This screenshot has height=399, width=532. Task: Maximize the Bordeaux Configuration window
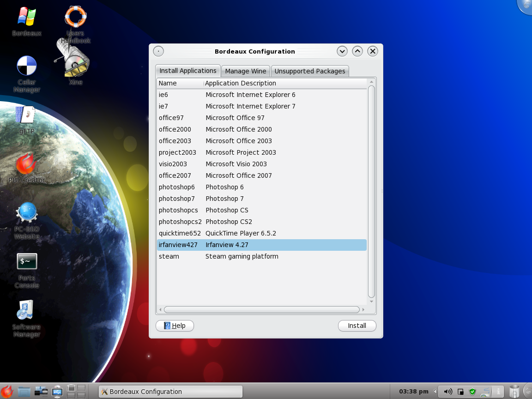click(357, 51)
